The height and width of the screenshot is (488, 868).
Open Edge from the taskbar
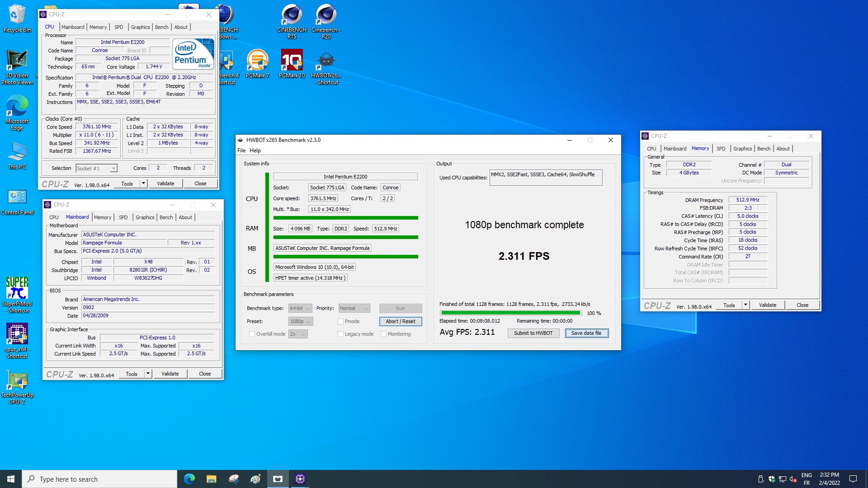(x=189, y=479)
